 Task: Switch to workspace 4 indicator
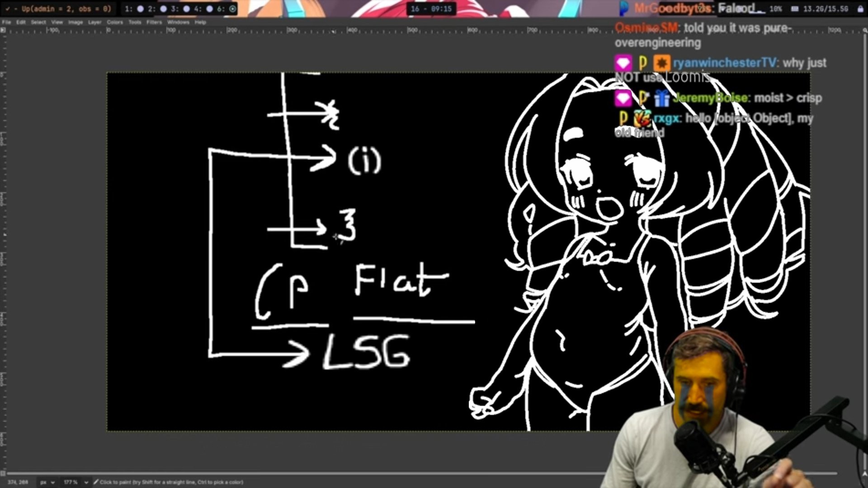coord(204,9)
